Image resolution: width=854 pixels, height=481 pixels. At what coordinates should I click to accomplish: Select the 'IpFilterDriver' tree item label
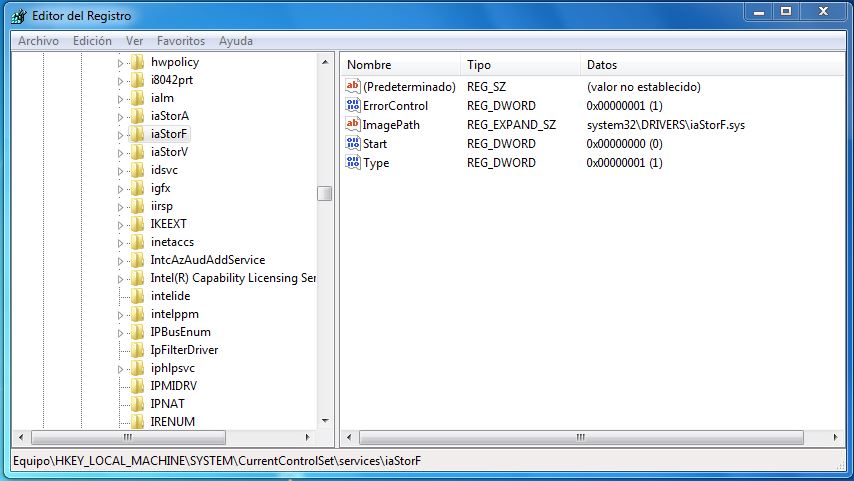click(x=184, y=350)
